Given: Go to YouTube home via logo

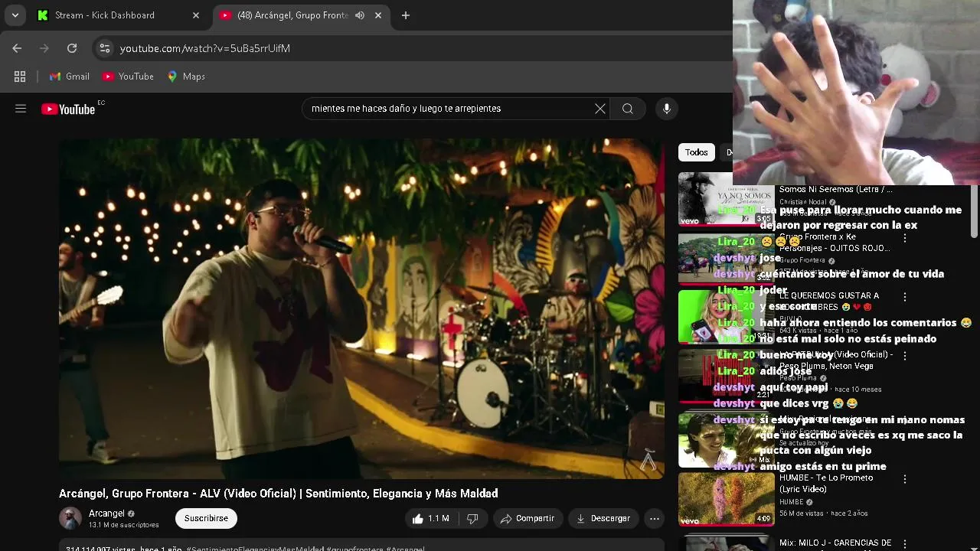Looking at the screenshot, I should click(x=68, y=109).
